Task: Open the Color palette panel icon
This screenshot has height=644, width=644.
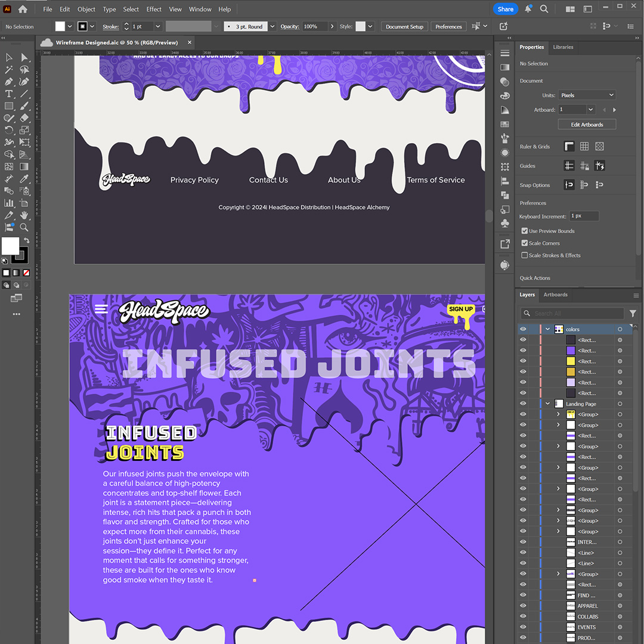Action: click(505, 95)
